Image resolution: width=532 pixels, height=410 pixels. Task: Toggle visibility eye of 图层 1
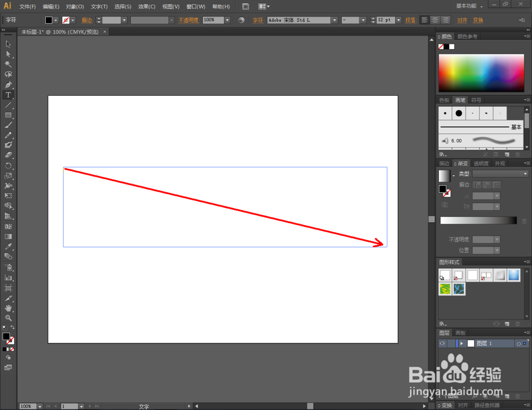[442, 343]
